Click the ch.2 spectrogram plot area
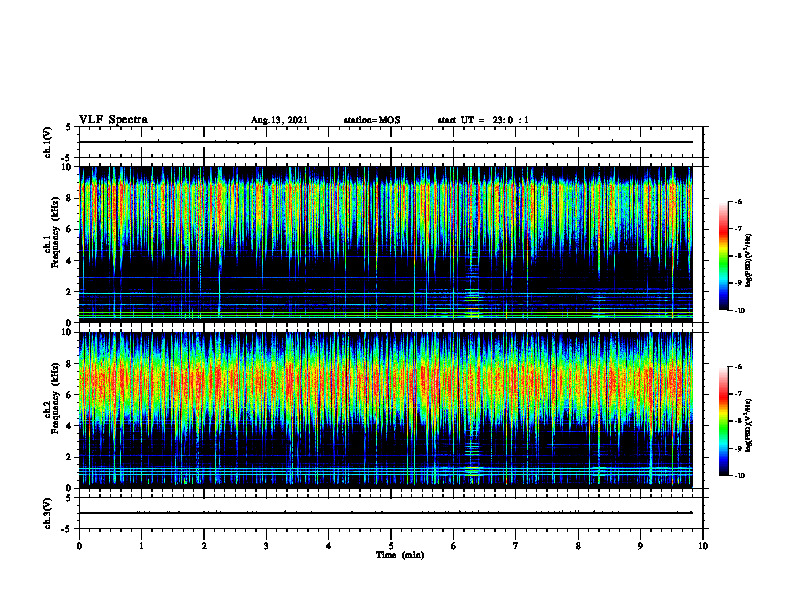 391,410
